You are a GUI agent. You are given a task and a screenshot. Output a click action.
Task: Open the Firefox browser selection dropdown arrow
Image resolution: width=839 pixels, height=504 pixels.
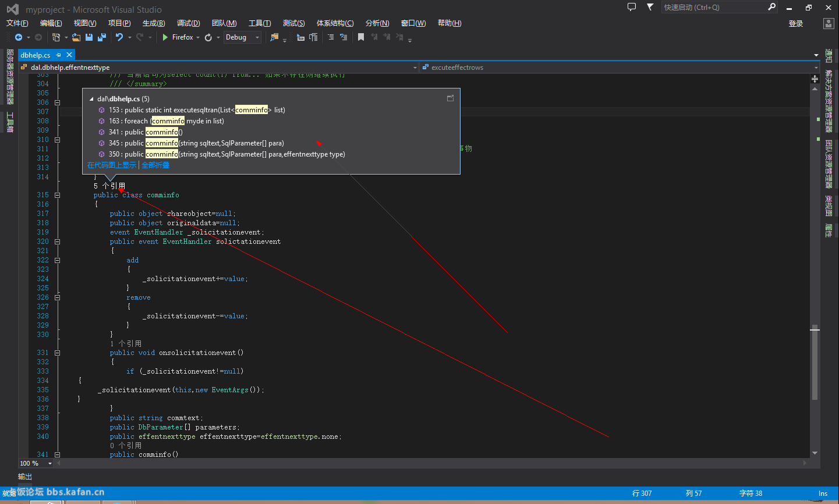(198, 38)
